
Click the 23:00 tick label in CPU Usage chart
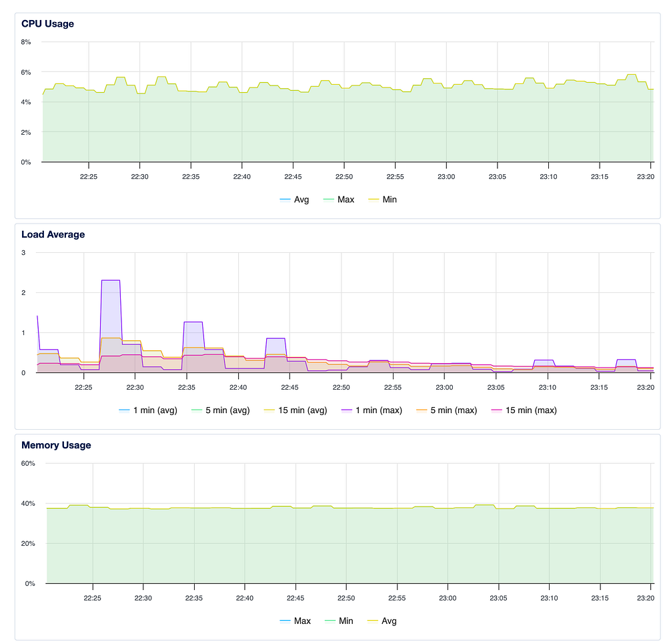[446, 177]
